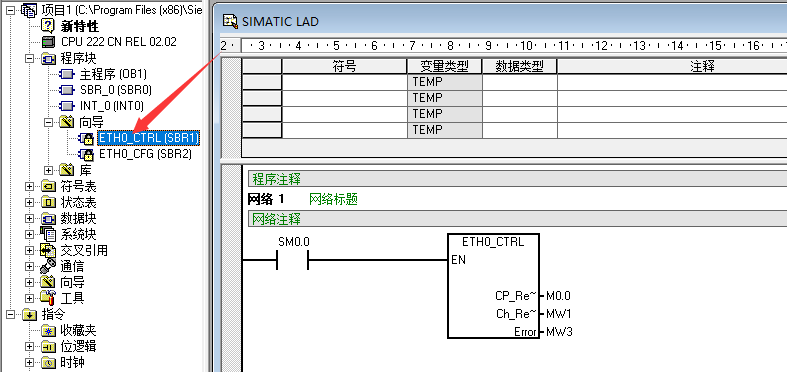Expand the 状态表 node
This screenshot has width=787, height=372.
coord(30,202)
